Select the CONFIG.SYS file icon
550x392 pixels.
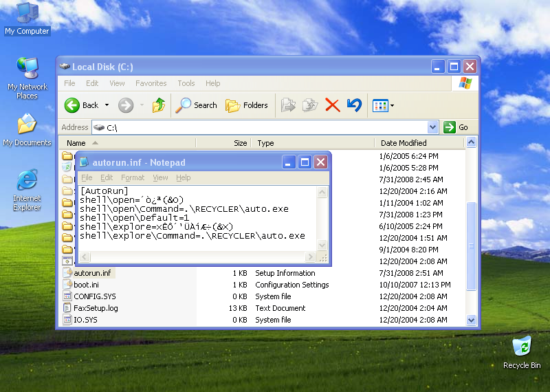67,296
